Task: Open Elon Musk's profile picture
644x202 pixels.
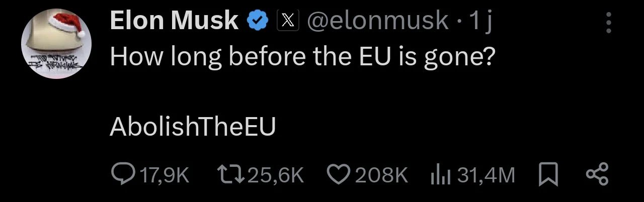Action: tap(55, 44)
